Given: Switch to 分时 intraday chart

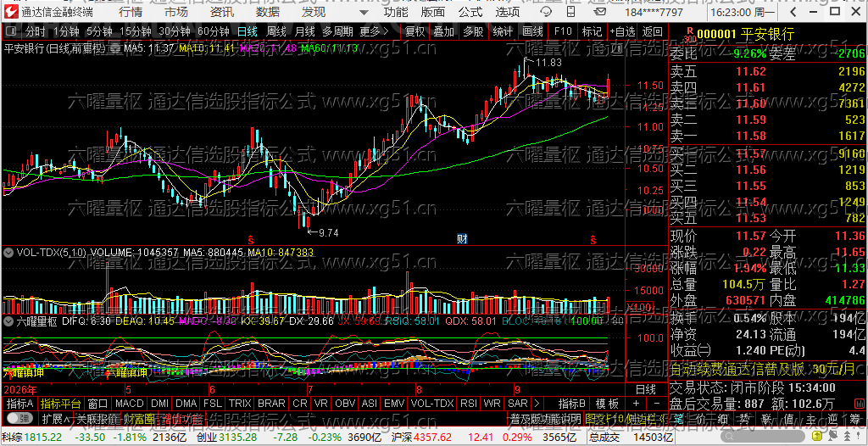Looking at the screenshot, I should 36,31.
